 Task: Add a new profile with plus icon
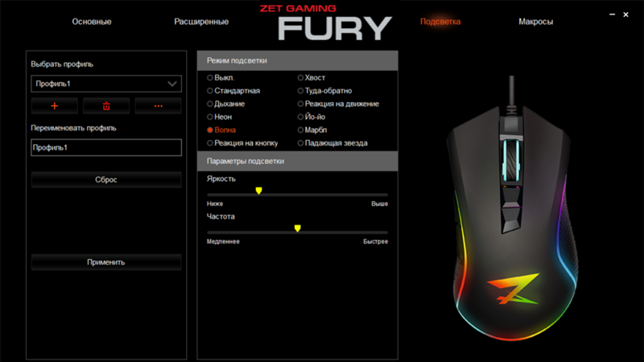[x=54, y=106]
